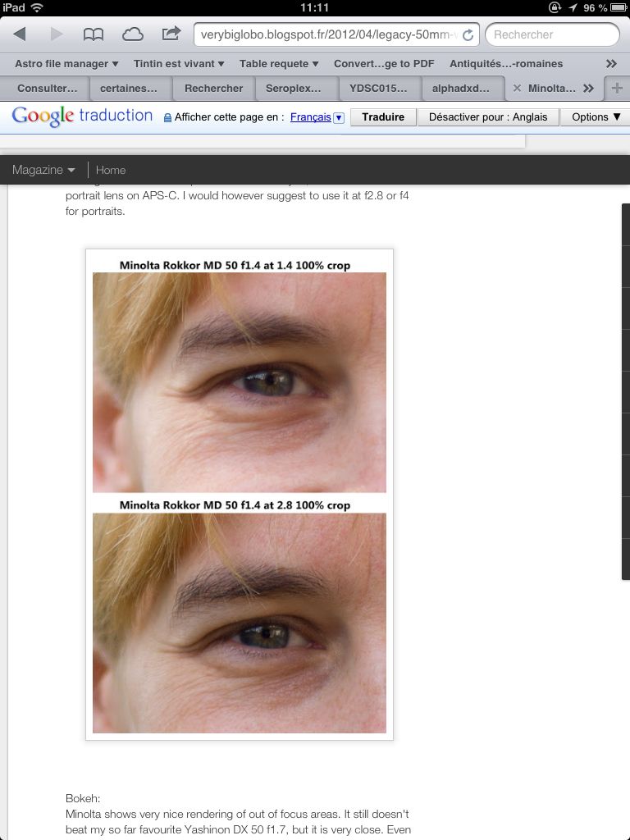Show more tabs double chevron
Image resolution: width=630 pixels, height=840 pixels.
[588, 89]
